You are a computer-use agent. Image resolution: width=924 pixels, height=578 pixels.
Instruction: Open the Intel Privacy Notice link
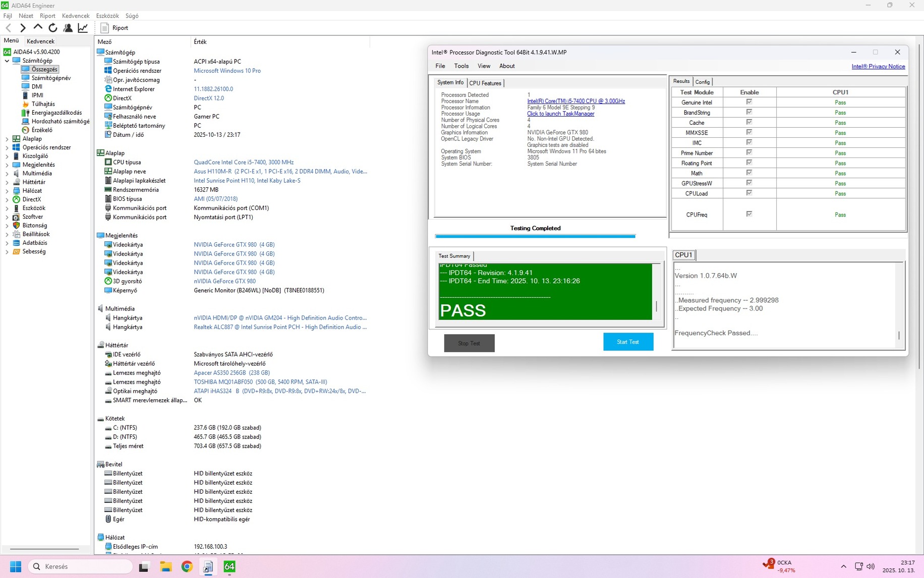[878, 67]
